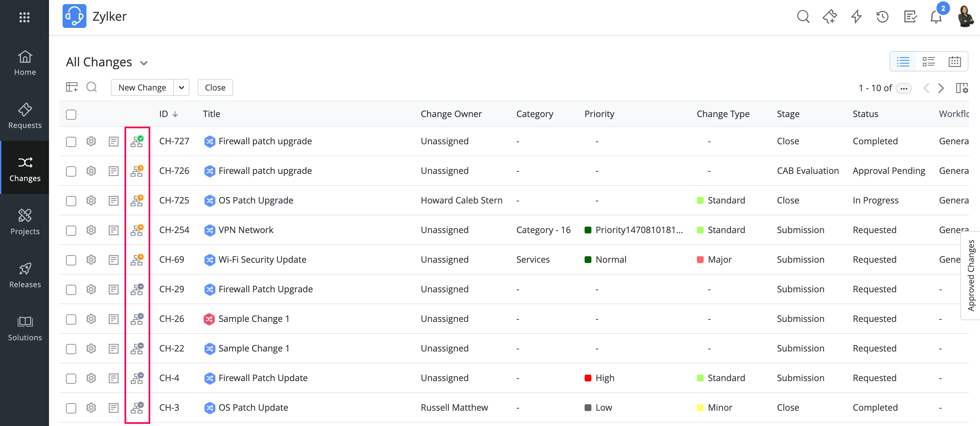This screenshot has height=426, width=980.
Task: Open the notes icon for CH-69
Action: 113,260
